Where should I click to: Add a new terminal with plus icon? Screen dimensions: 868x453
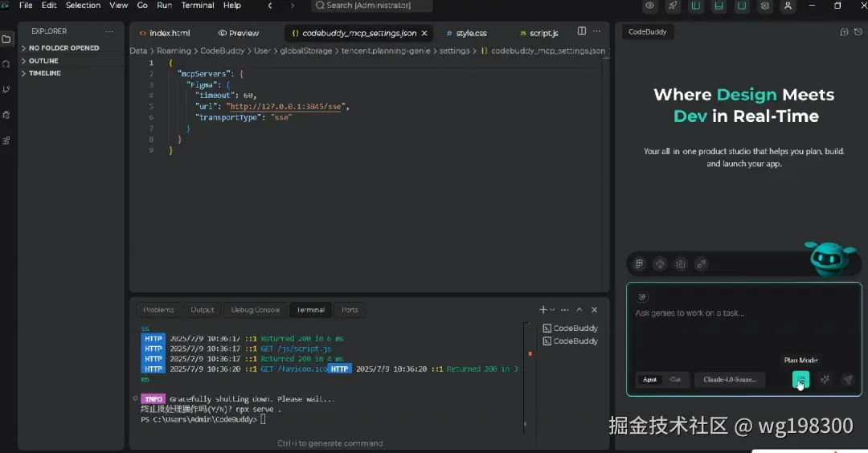(x=542, y=310)
